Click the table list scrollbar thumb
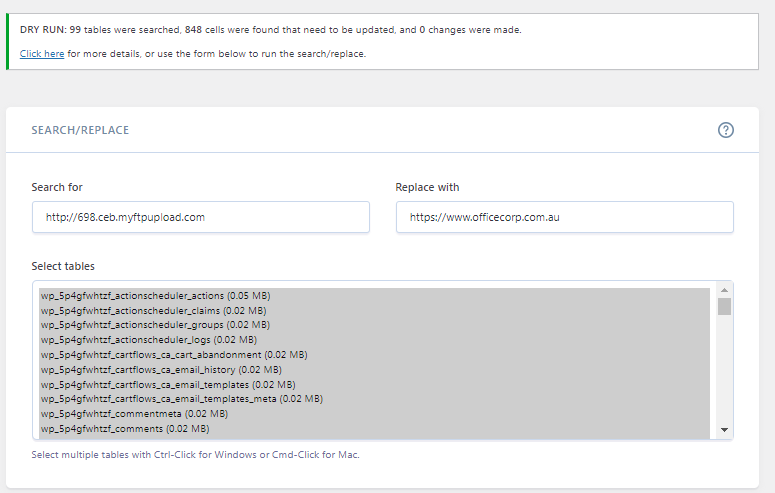 724,306
